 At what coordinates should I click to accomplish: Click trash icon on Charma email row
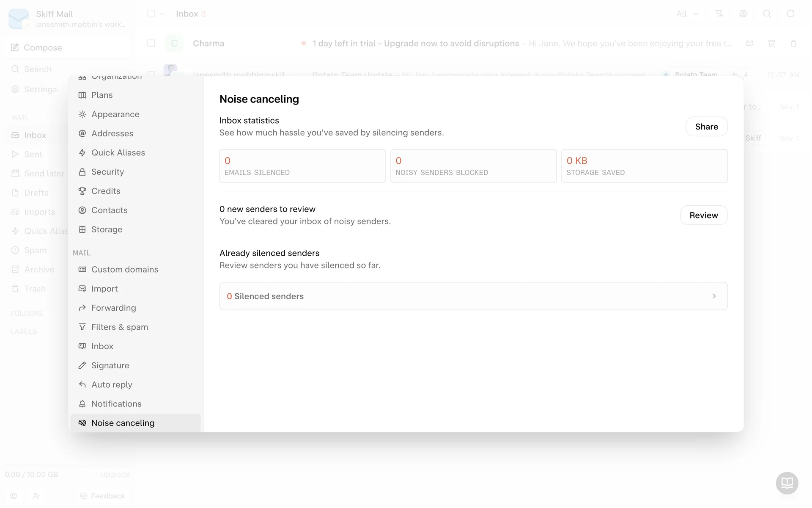[793, 44]
